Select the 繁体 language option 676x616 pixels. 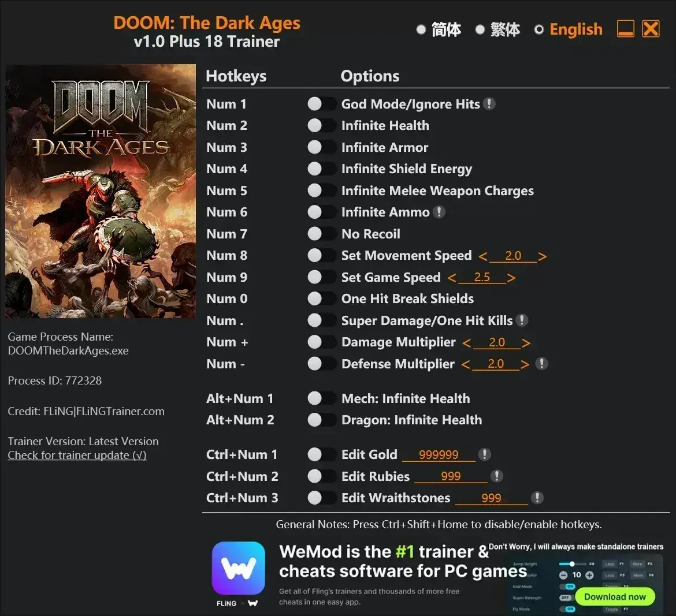480,29
